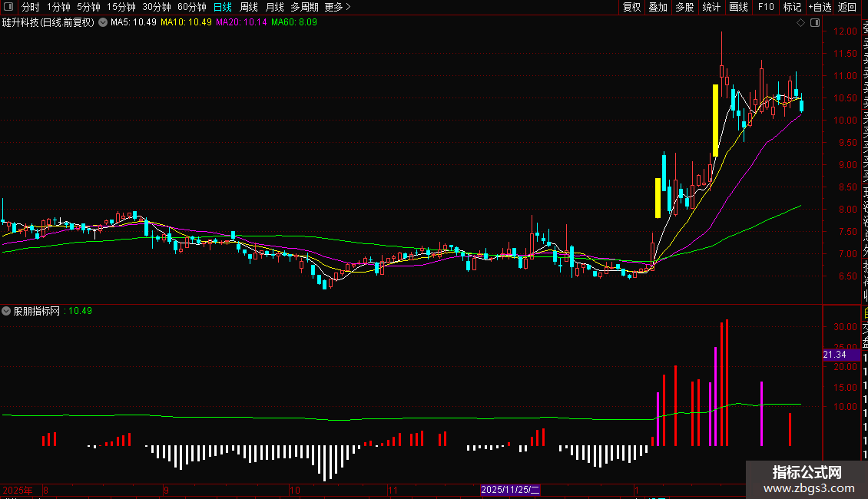Click the 返回 back button
Image resolution: width=868 pixels, height=499 pixels.
[847, 7]
